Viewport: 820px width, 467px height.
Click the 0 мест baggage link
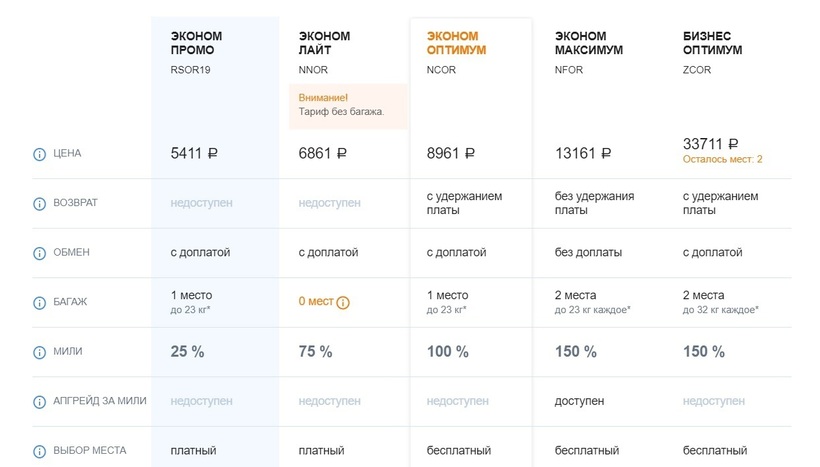pos(316,302)
